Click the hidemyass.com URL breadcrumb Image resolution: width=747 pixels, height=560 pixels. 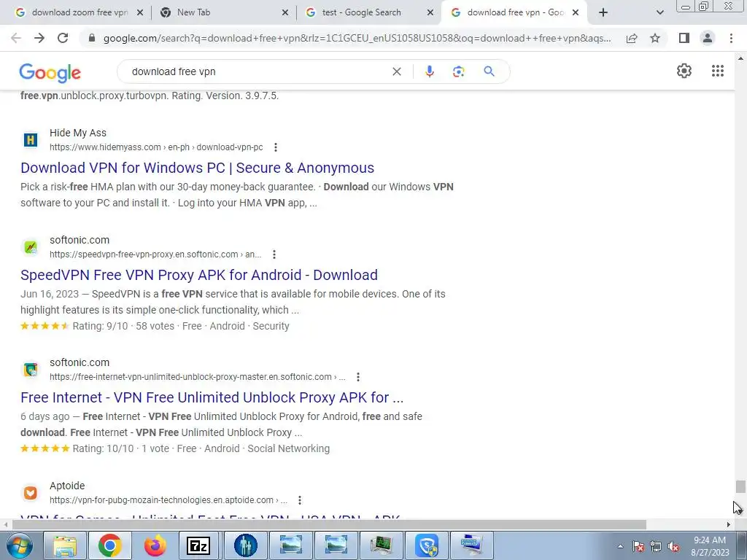coord(156,147)
